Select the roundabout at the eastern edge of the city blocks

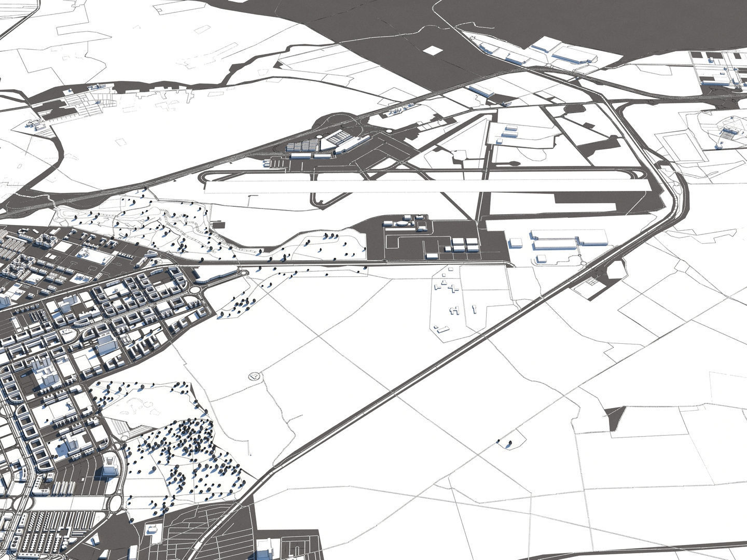pyautogui.click(x=196, y=290)
